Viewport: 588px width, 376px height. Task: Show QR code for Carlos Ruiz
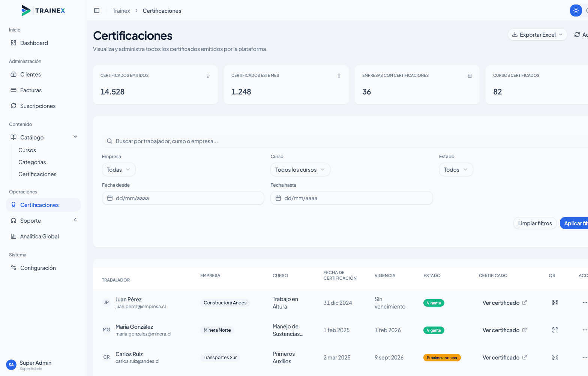tap(555, 357)
